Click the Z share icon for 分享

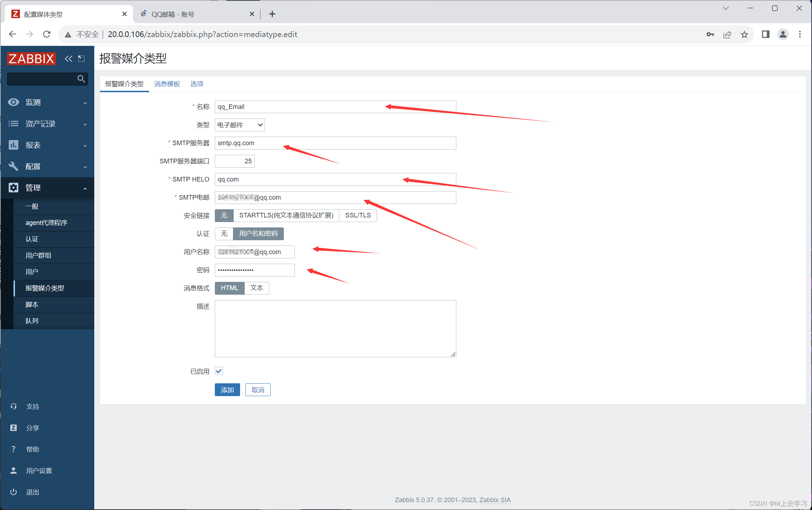14,428
